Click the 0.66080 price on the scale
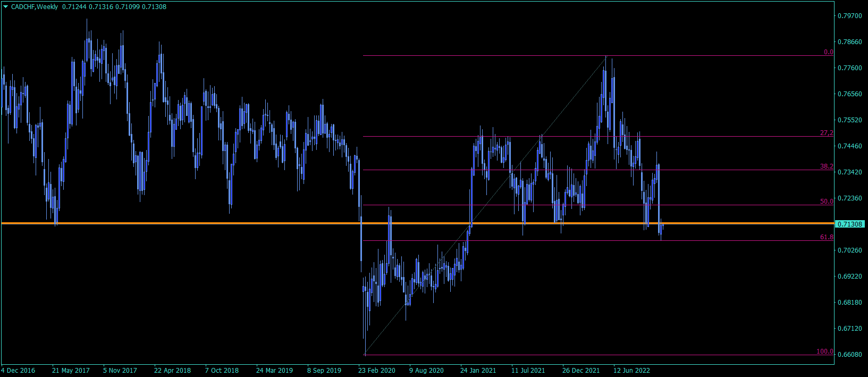 pyautogui.click(x=849, y=355)
